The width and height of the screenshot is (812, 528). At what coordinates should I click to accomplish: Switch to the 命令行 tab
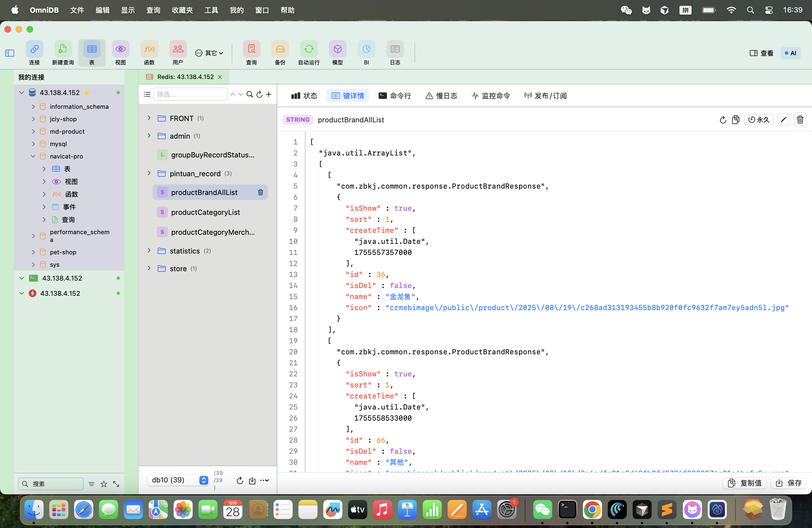[395, 96]
